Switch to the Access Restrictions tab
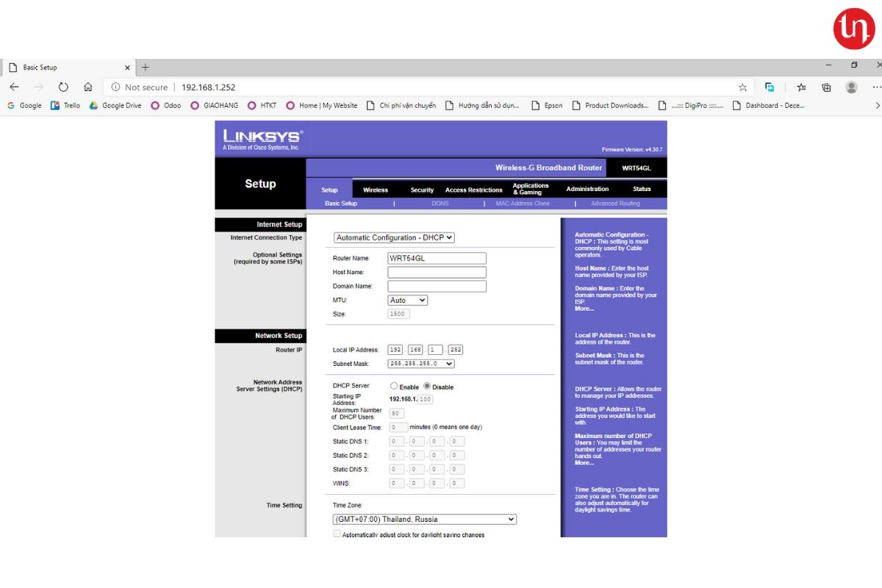The image size is (882, 588). (474, 190)
